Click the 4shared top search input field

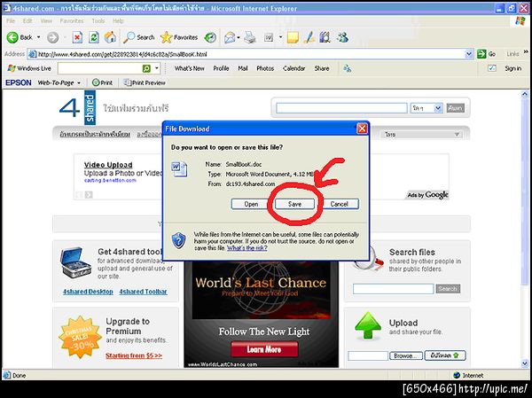point(341,108)
